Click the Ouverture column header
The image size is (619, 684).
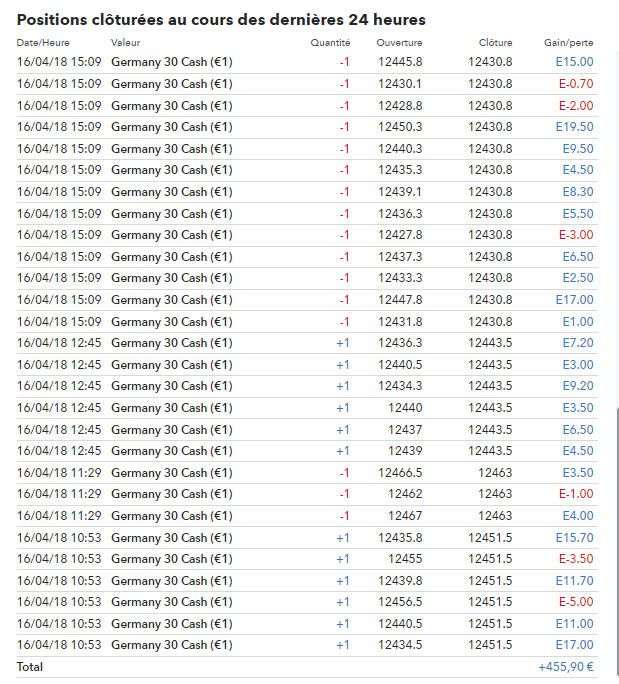click(x=399, y=43)
